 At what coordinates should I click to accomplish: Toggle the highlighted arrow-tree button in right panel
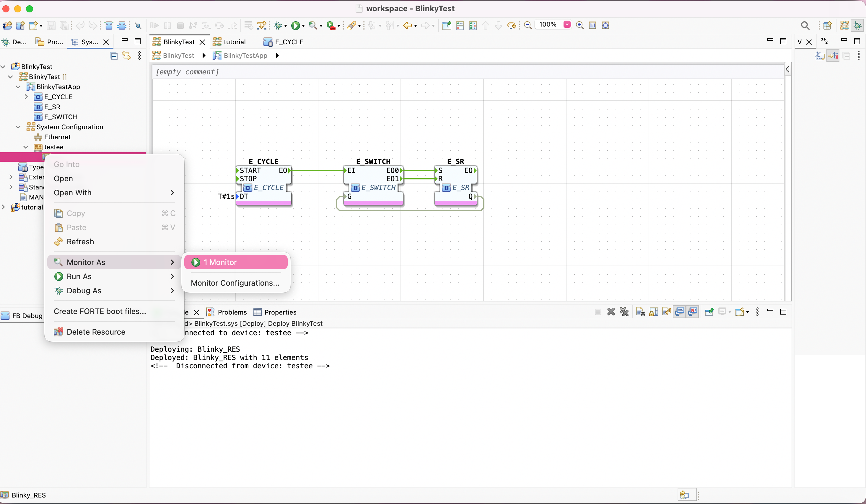(833, 55)
